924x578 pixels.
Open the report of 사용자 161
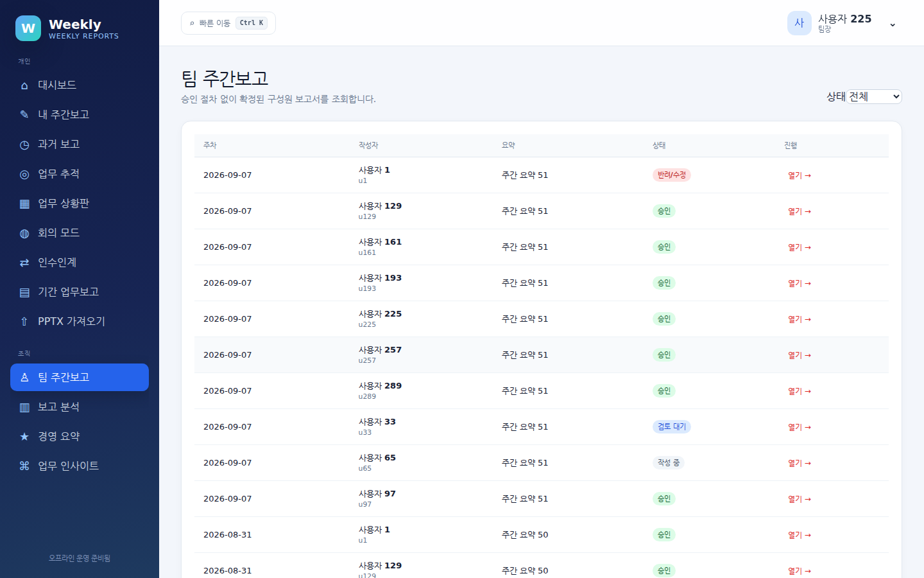(x=800, y=247)
